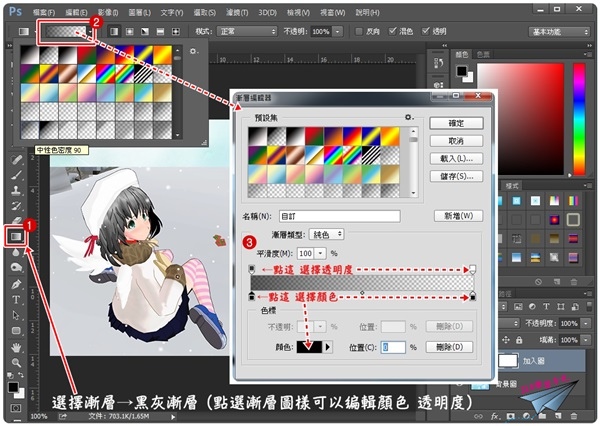Toggle the 反向 reverse checkbox
Image resolution: width=600 pixels, height=426 pixels.
tap(359, 31)
